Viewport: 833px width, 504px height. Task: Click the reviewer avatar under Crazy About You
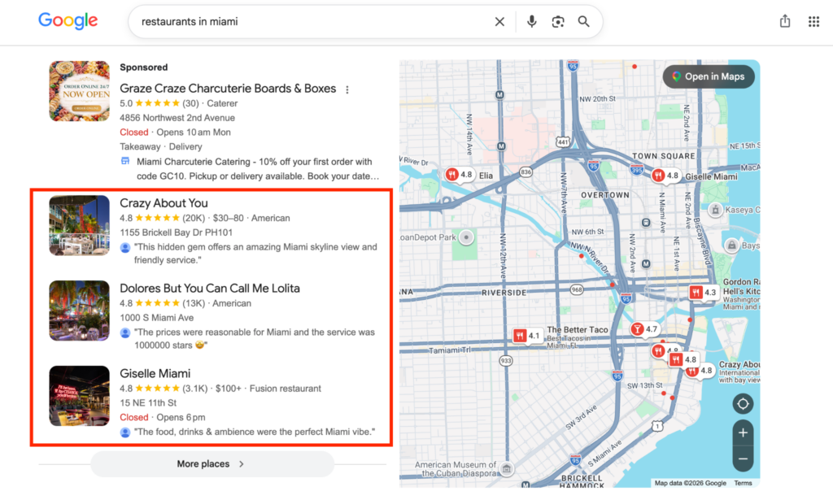click(125, 247)
